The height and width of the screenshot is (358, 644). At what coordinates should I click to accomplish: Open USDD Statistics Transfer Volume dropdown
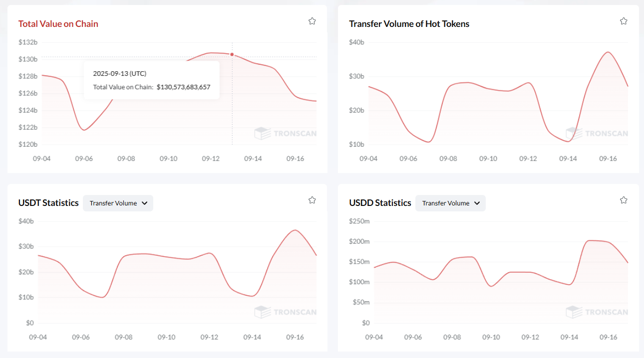tap(451, 203)
